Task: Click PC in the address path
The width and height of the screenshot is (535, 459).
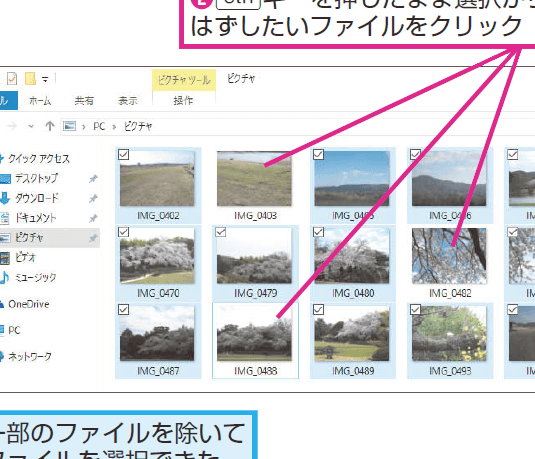Action: coord(99,127)
